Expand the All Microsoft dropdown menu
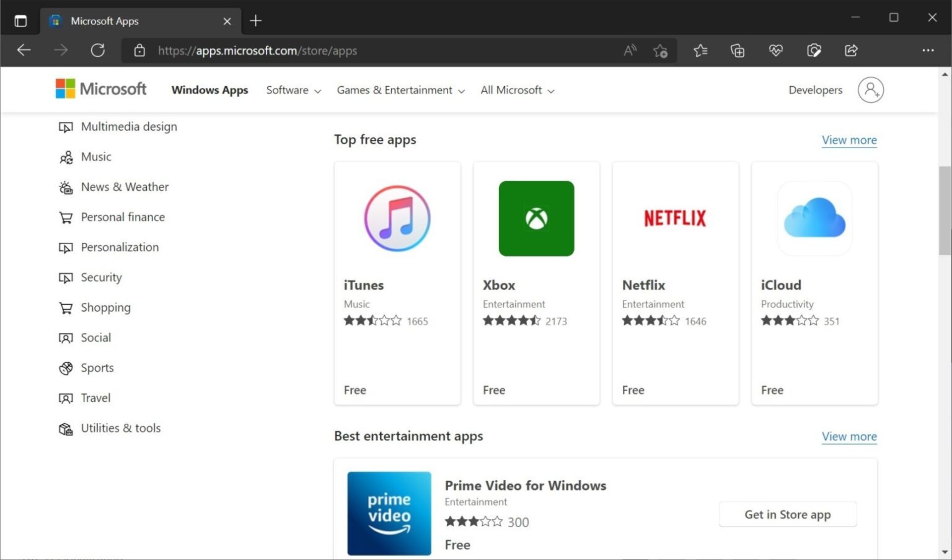 517,90
